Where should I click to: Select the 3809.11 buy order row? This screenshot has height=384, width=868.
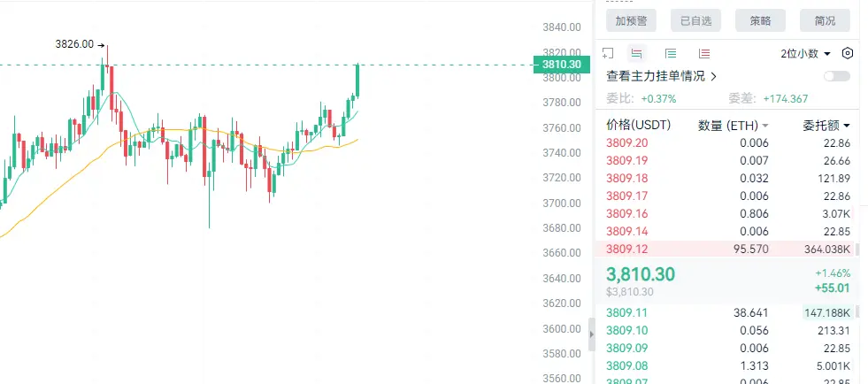point(726,312)
